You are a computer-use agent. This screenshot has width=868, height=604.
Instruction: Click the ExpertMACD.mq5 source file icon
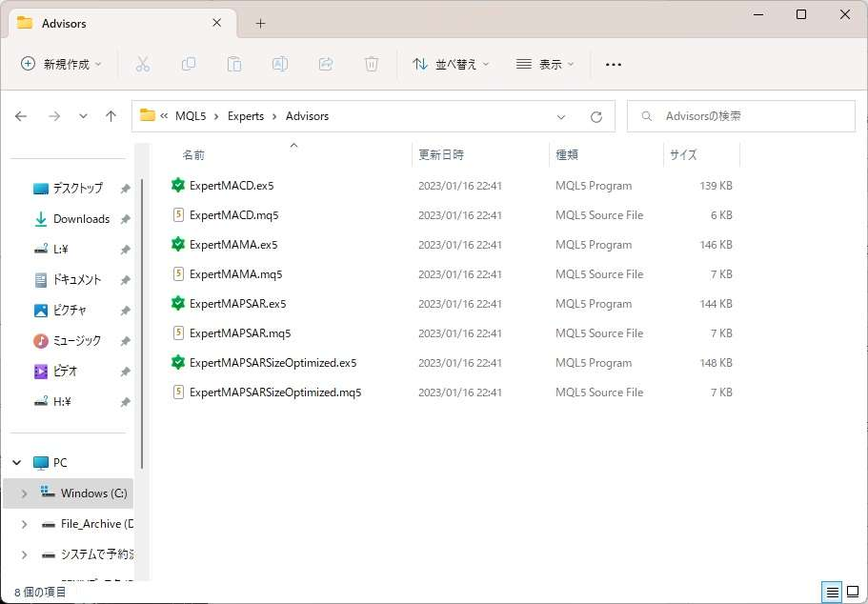point(177,214)
